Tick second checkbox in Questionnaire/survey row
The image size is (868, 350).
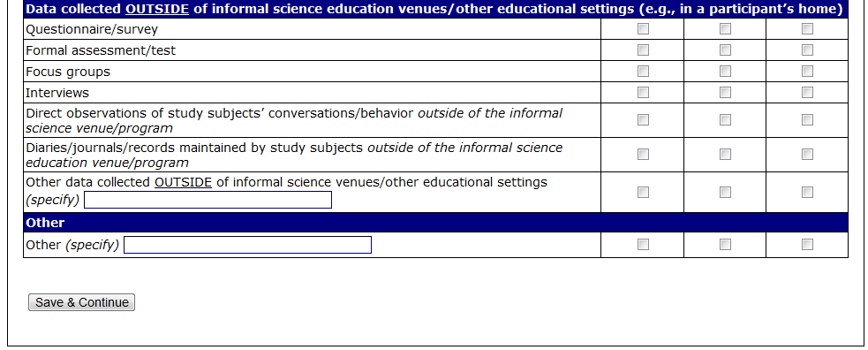[x=725, y=29]
